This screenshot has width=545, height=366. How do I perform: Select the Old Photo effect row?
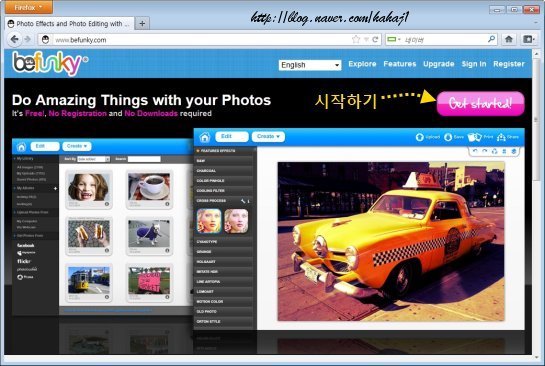point(223,311)
